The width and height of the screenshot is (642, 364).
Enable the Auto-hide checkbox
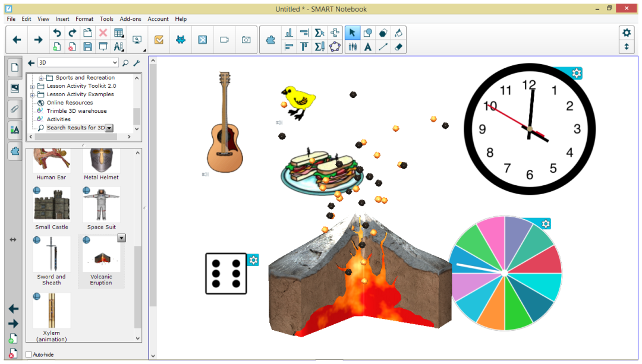(x=29, y=354)
